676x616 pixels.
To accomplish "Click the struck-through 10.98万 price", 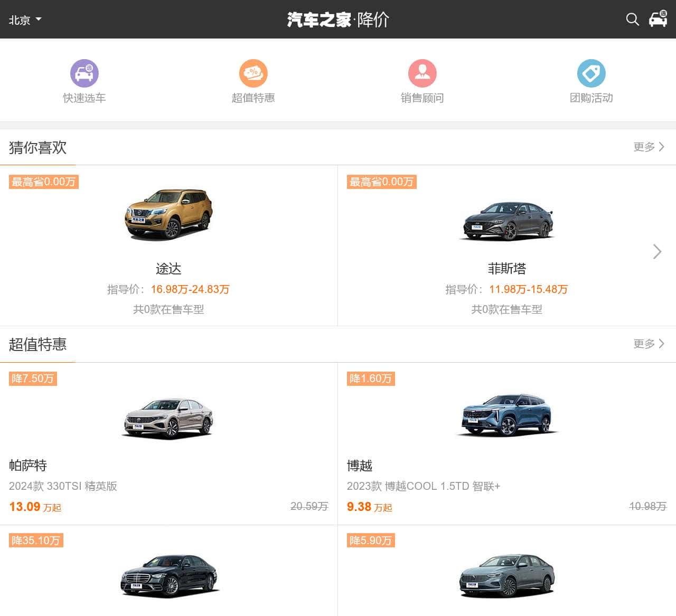I will [x=648, y=506].
